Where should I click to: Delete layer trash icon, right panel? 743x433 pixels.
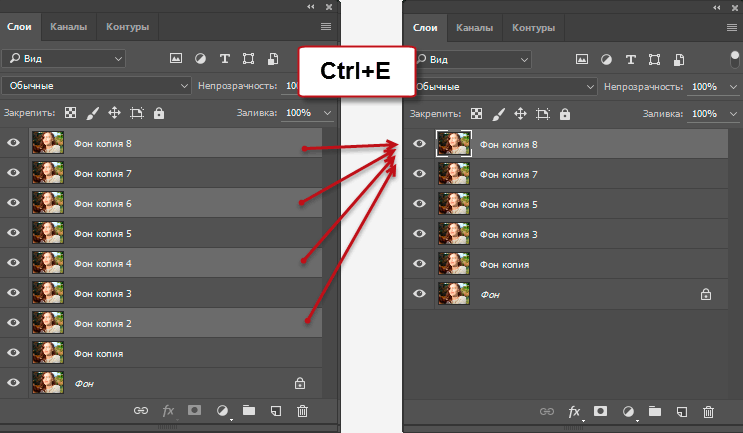708,412
